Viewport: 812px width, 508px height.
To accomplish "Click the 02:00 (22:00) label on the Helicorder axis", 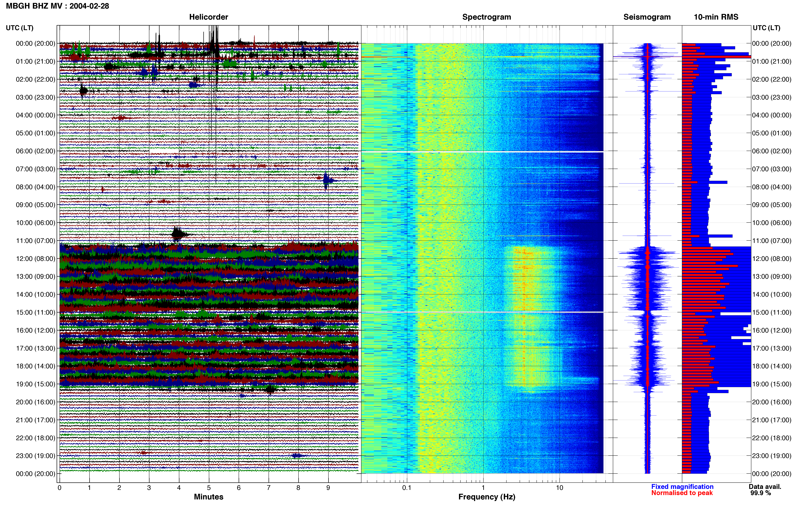I will (35, 79).
